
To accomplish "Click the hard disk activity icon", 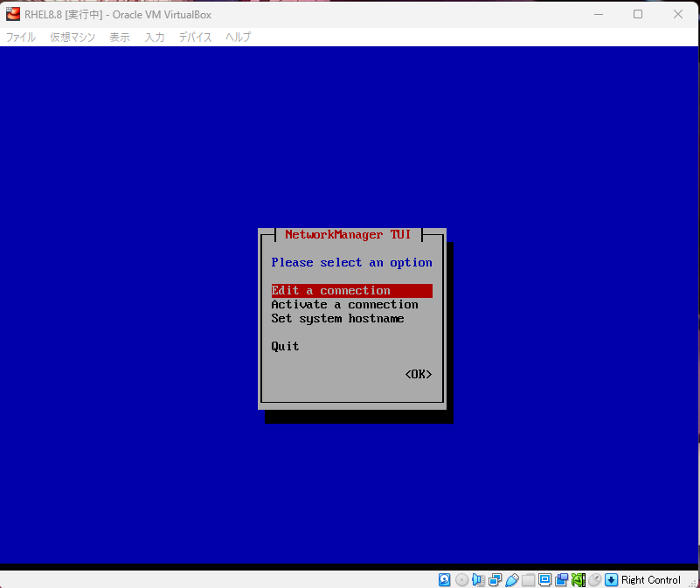I will pyautogui.click(x=444, y=579).
